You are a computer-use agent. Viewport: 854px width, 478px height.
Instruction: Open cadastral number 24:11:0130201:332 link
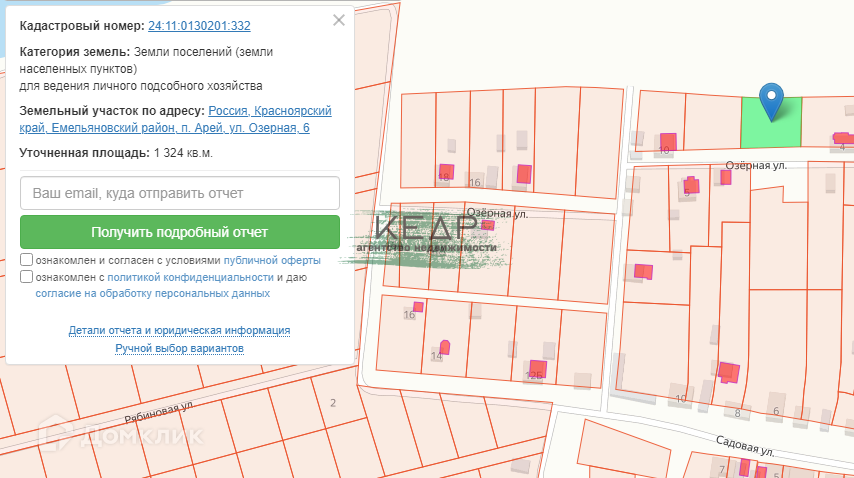coord(199,26)
